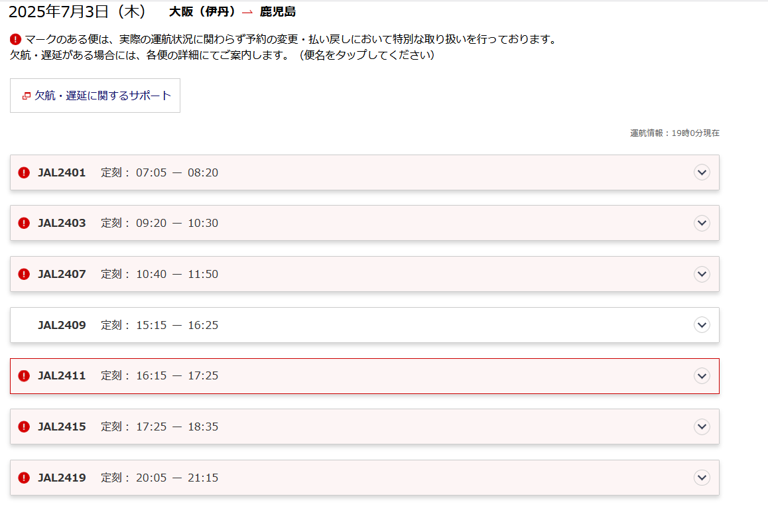Open the 欠航・遅延に関するサポート link
The image size is (768, 532).
tap(95, 96)
